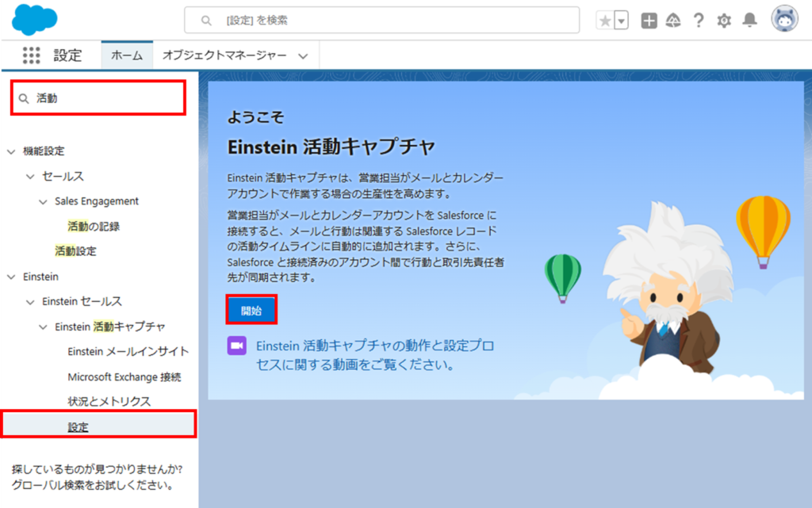Open the オブジェクトマネージャー dropdown chevron

click(303, 55)
